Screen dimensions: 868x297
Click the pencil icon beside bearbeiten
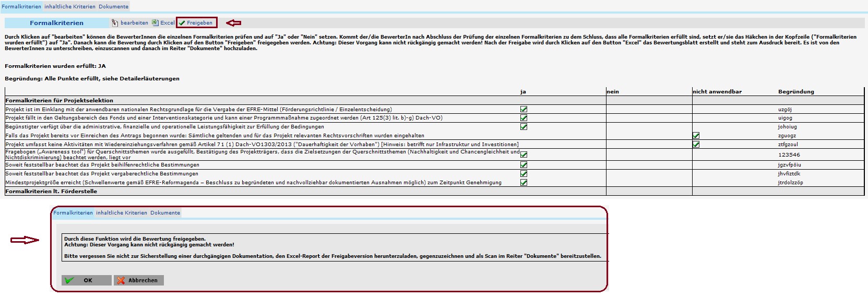pyautogui.click(x=115, y=23)
